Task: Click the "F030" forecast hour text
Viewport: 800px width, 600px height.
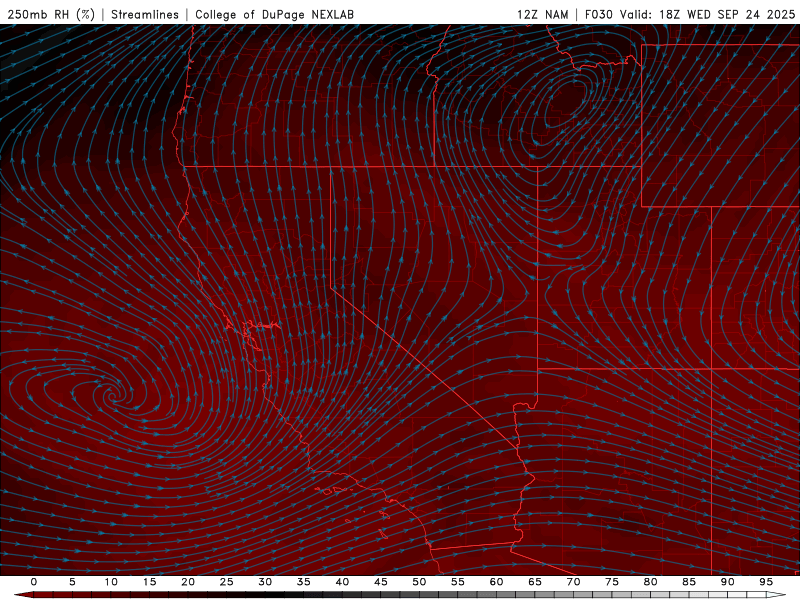Action: [x=598, y=14]
